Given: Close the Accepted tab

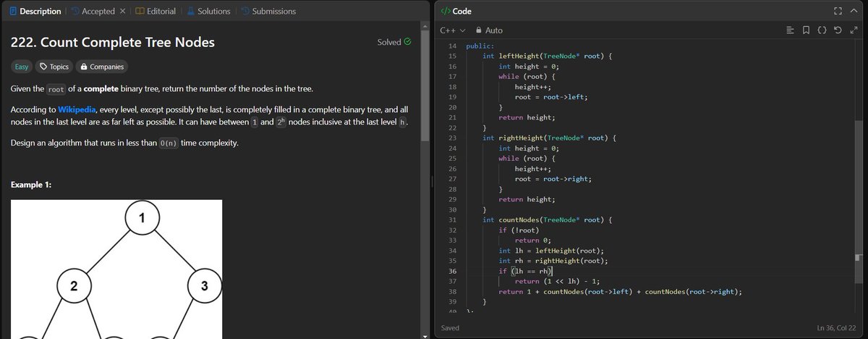Looking at the screenshot, I should coord(122,11).
